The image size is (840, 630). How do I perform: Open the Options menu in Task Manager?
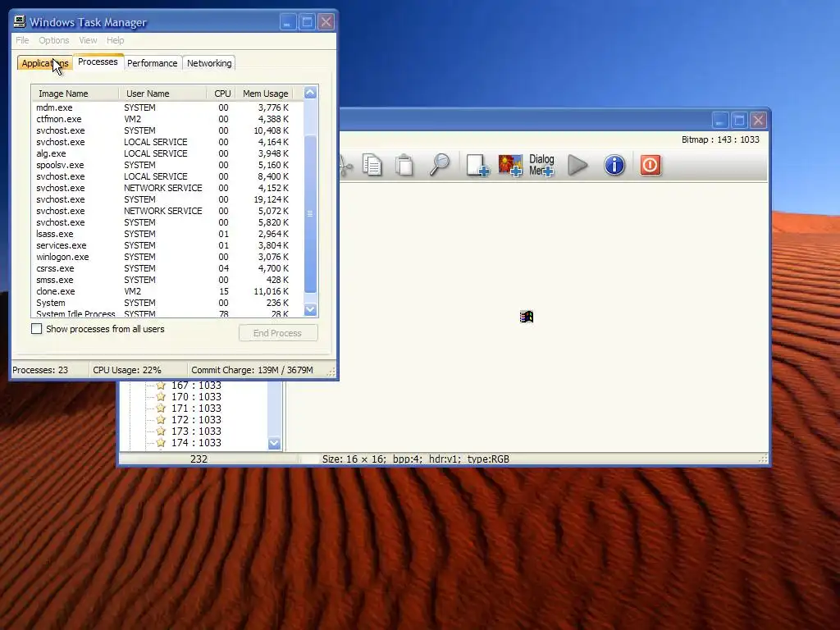click(x=53, y=40)
